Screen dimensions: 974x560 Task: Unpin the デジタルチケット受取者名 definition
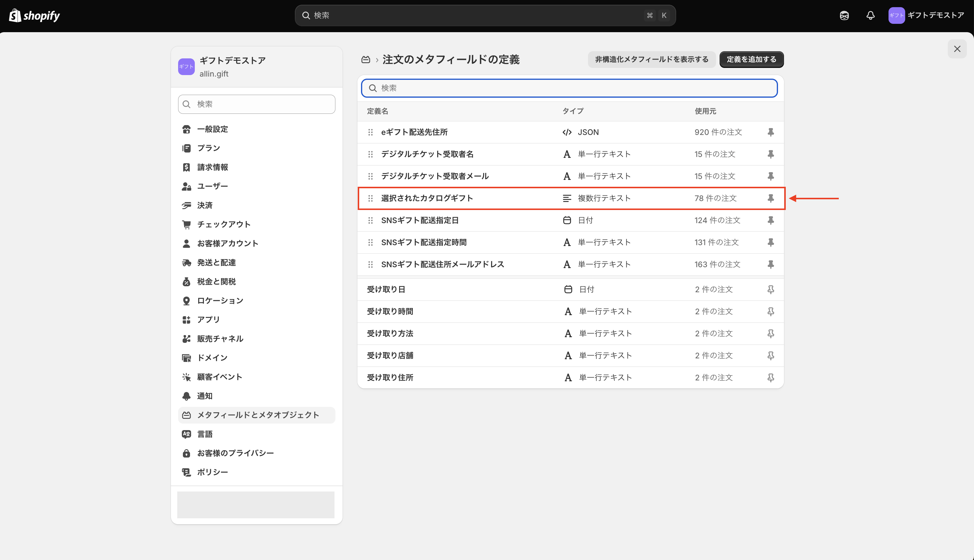point(771,154)
